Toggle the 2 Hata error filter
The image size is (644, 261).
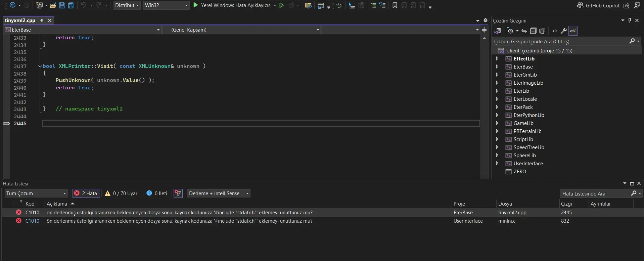point(86,193)
